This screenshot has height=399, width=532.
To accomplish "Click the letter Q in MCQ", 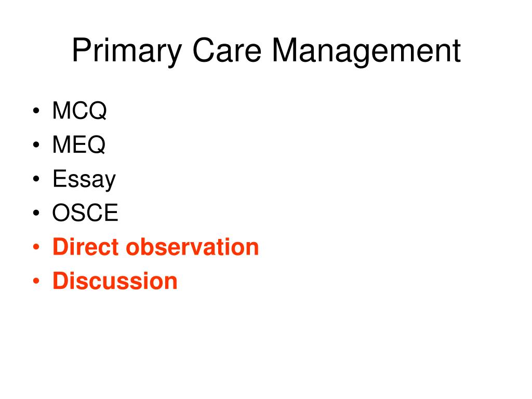I will [98, 111].
